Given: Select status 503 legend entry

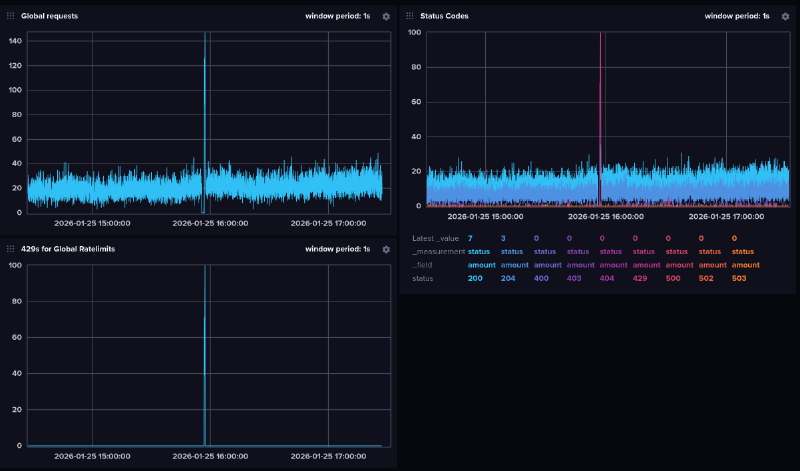Looking at the screenshot, I should pyautogui.click(x=739, y=279).
